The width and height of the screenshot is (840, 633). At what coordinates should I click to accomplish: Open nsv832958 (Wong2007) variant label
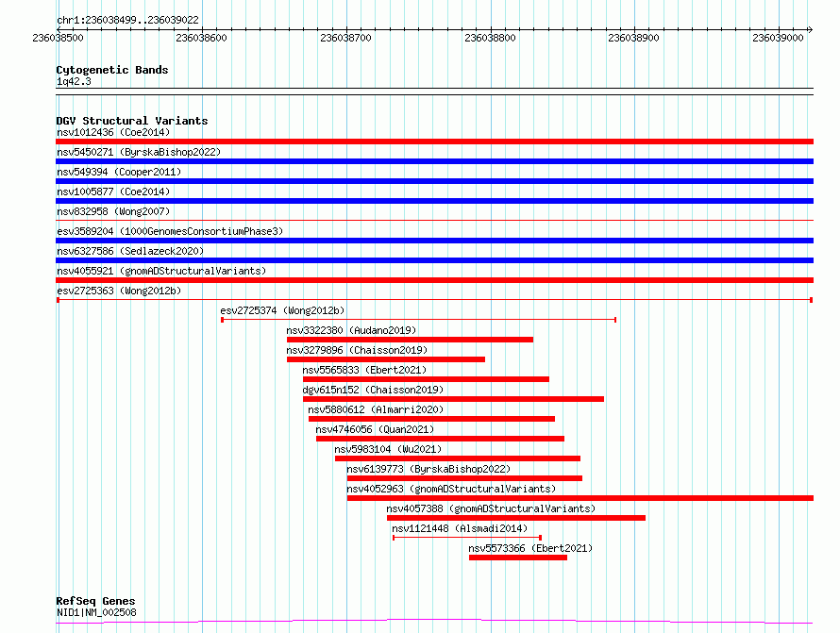coord(113,211)
